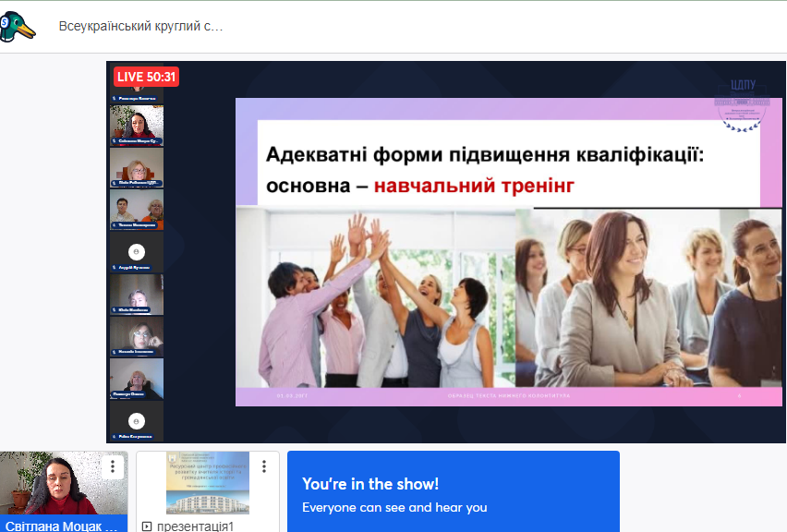Image resolution: width=787 pixels, height=532 pixels.
Task: Open three-dot menu on презентація1 card
Action: point(264,466)
